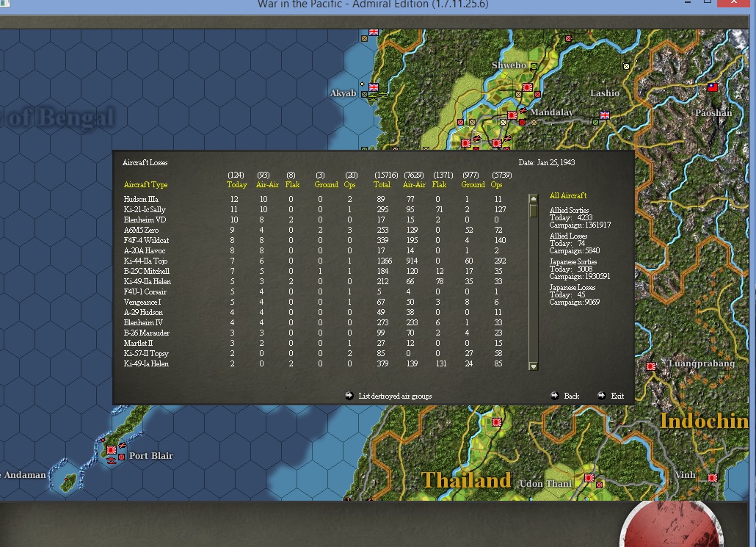The height and width of the screenshot is (547, 756).
Task: Click the Date: Jan 25, 1943 text
Action: (547, 162)
